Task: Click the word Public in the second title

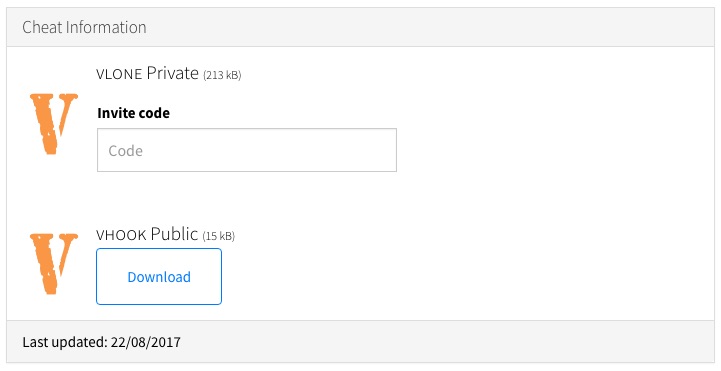Action: (174, 234)
